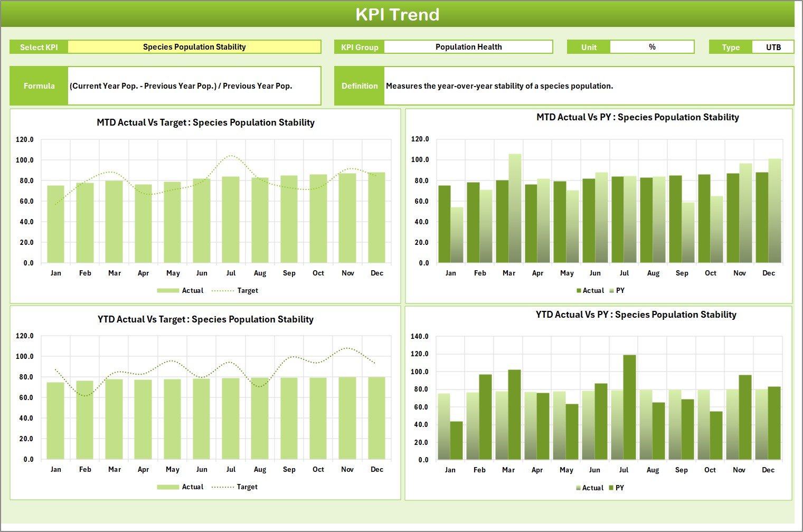
Task: Click the Actual legend in MTD Target chart
Action: (182, 290)
